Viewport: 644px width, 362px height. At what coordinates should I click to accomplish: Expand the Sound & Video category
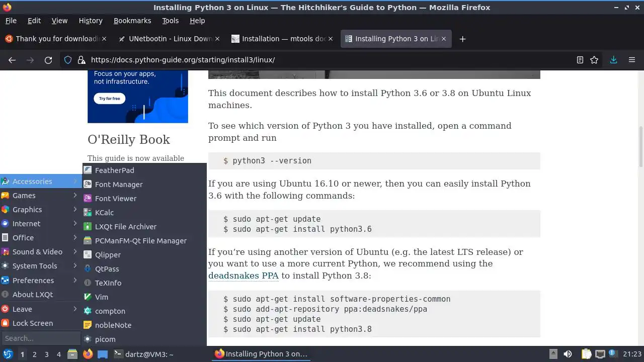pyautogui.click(x=41, y=251)
